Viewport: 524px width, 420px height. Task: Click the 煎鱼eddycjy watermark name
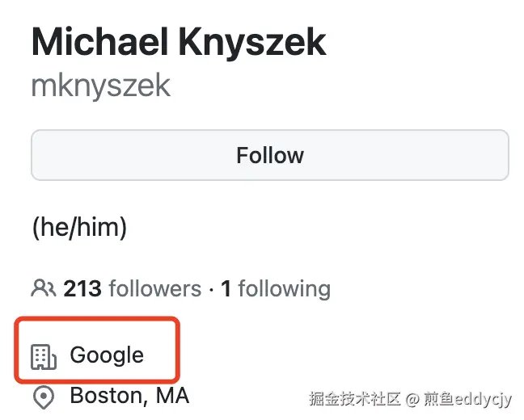(x=469, y=398)
